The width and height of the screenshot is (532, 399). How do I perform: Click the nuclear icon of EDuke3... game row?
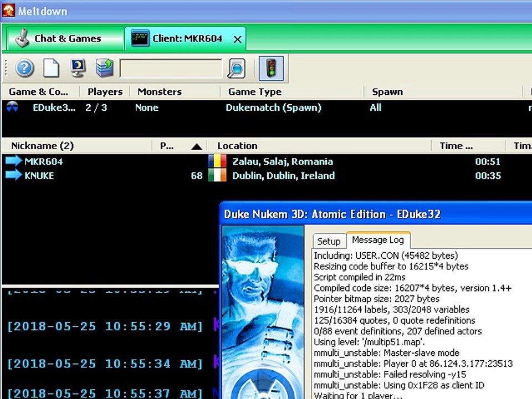click(13, 107)
